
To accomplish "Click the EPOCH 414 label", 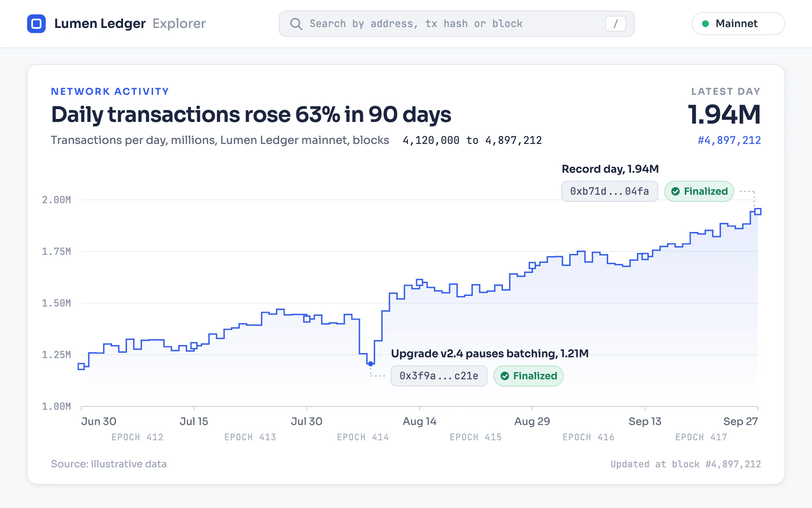I will tap(363, 437).
